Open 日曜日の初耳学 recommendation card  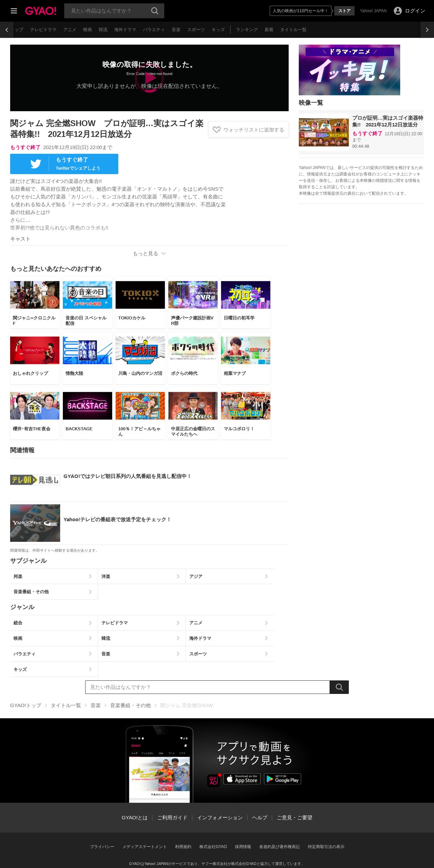point(246,303)
